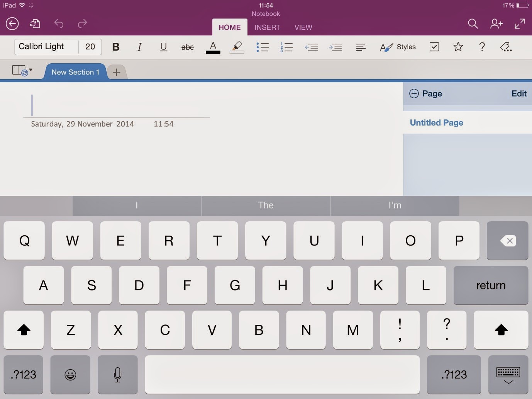This screenshot has width=532, height=399.
Task: Insert a numbered list
Action: (x=286, y=47)
